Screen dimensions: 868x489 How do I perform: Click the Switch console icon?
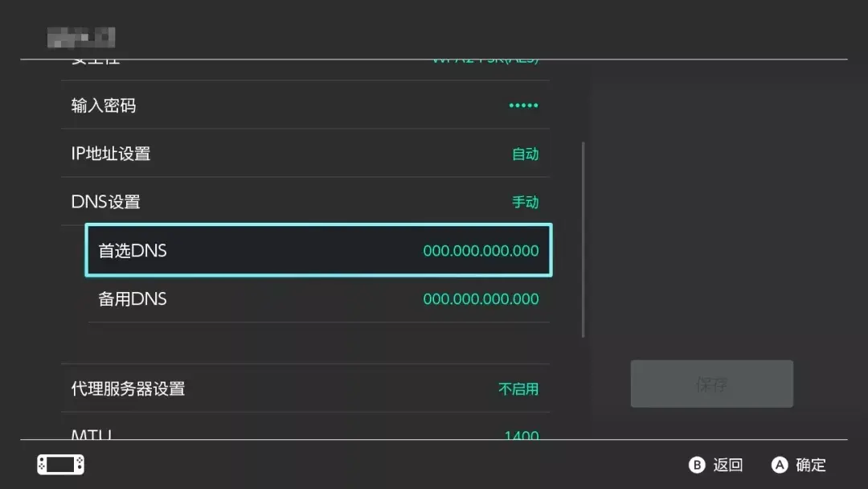click(x=60, y=465)
